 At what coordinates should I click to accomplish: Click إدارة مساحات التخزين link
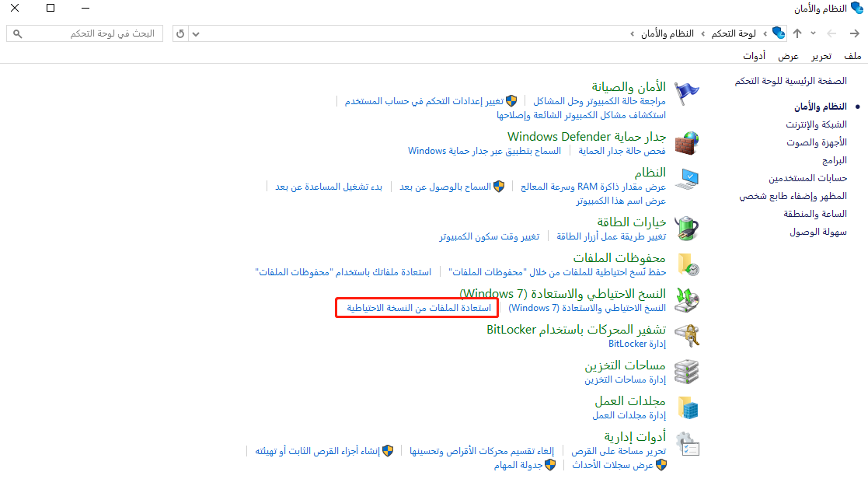click(625, 379)
